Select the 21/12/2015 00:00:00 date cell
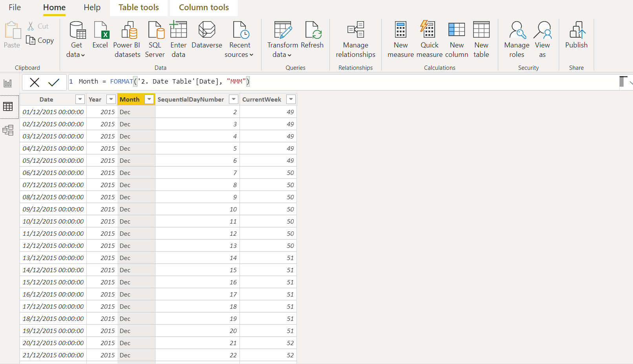 pyautogui.click(x=53, y=355)
